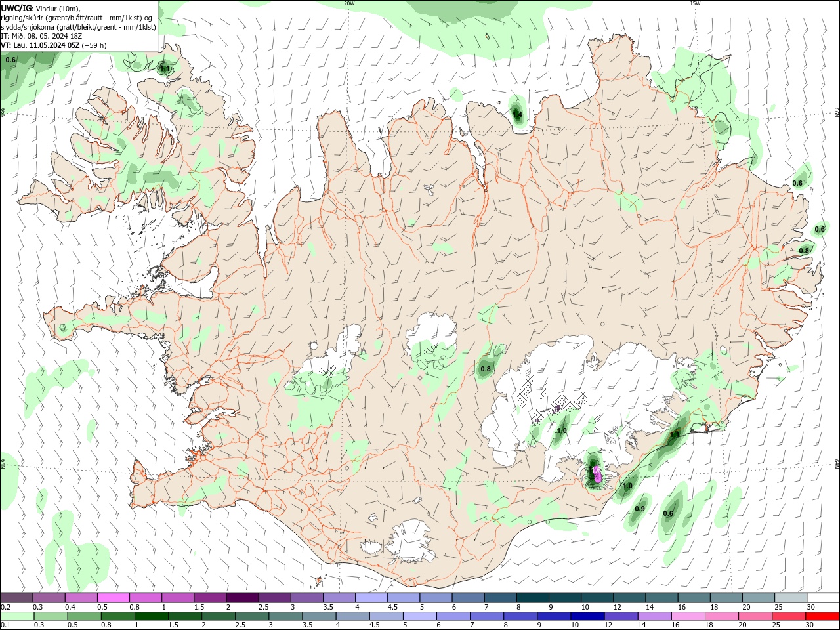Click the dark teal 8 swatch, upper legend
The image size is (840, 630).
click(x=533, y=598)
